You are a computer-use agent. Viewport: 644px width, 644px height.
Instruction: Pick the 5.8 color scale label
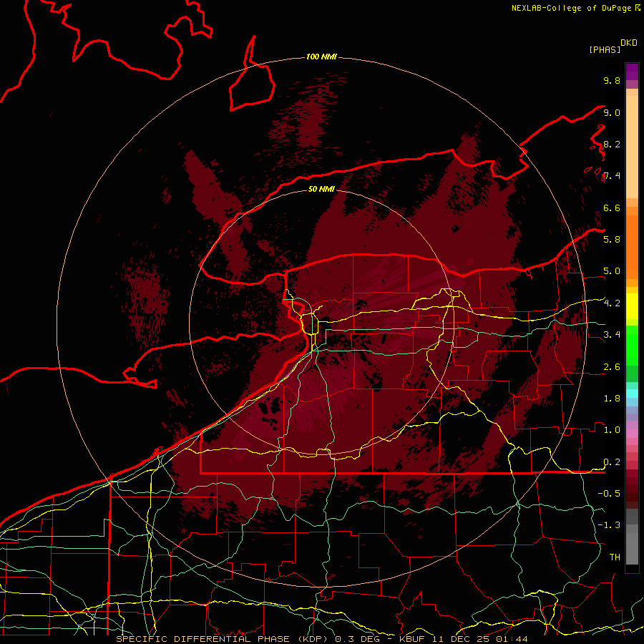coord(612,239)
